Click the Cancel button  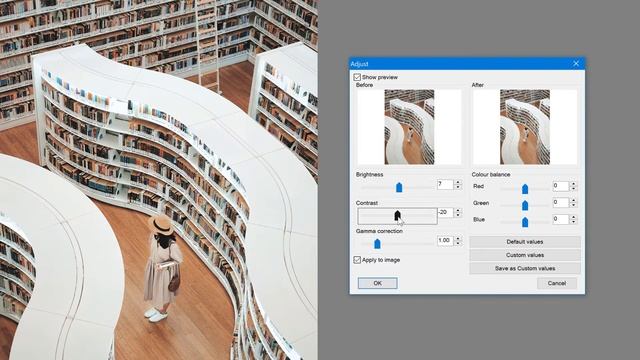click(557, 283)
